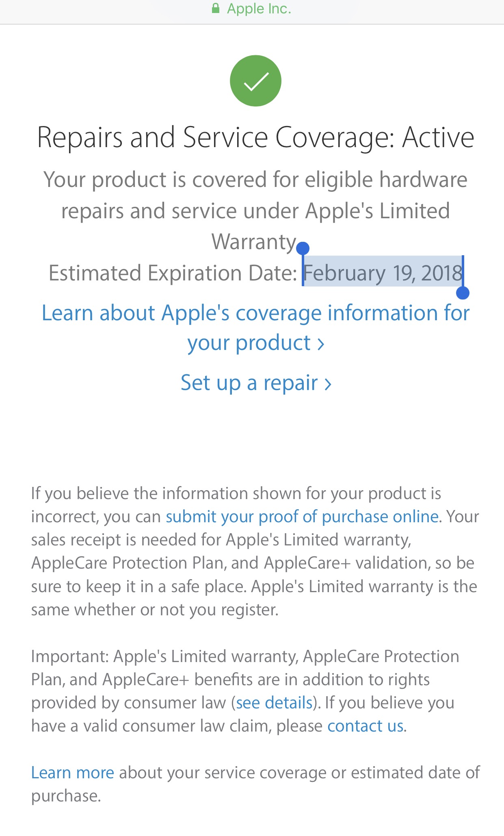
Task: Tap the Apple Inc. address bar title
Action: [x=259, y=9]
